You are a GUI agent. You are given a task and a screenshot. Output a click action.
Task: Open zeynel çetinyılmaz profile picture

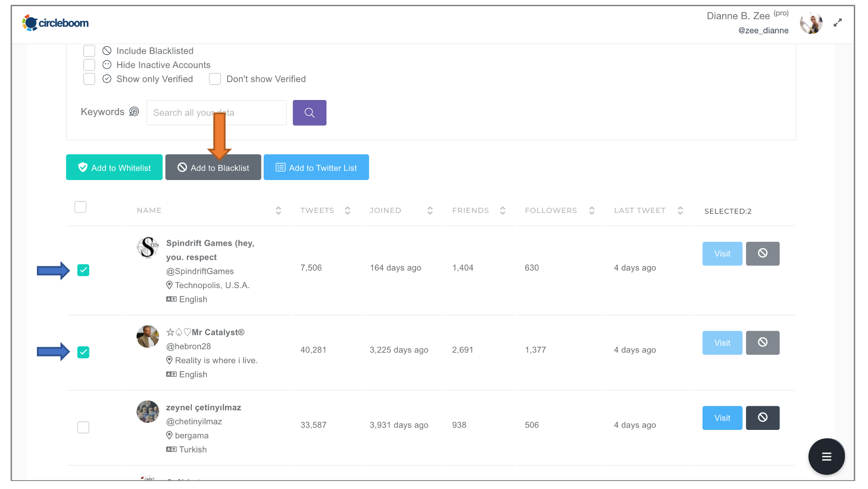[148, 412]
